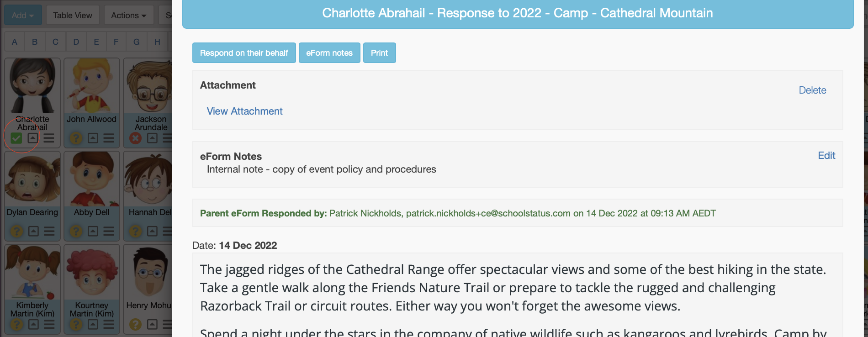
Task: Filter students by letter G
Action: coord(136,42)
